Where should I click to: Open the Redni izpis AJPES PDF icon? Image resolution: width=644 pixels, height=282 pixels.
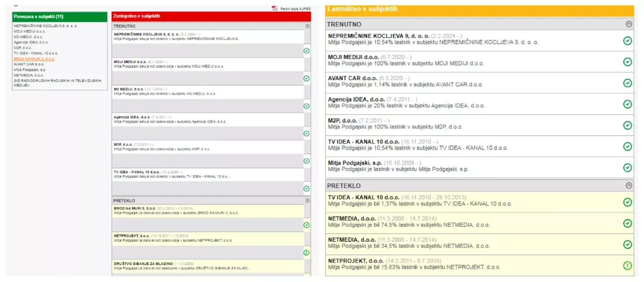[275, 8]
